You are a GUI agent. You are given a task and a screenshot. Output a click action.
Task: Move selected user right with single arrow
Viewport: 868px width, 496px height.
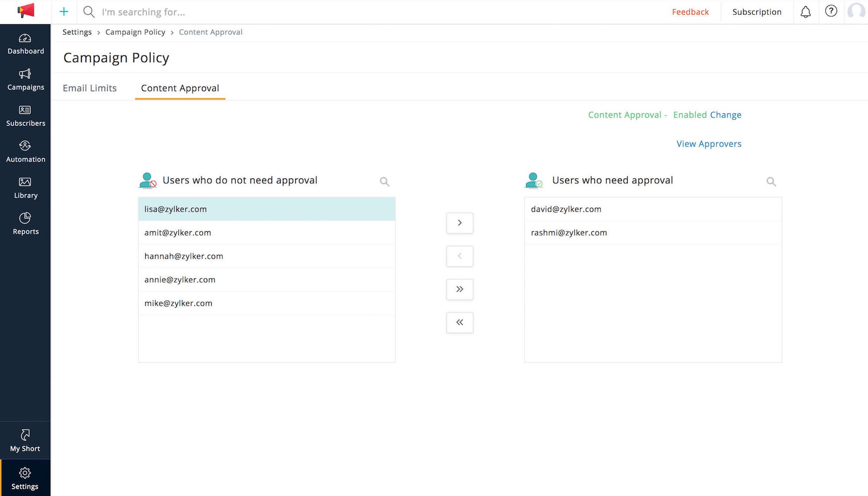tap(460, 223)
